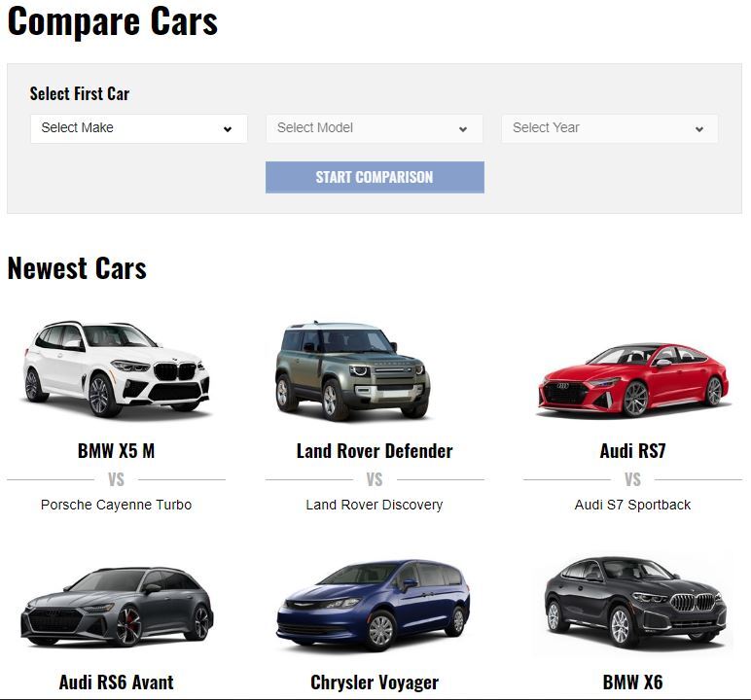Screen dimensions: 751x700
Task: Select the dark BMW X6 image
Action: [632, 601]
